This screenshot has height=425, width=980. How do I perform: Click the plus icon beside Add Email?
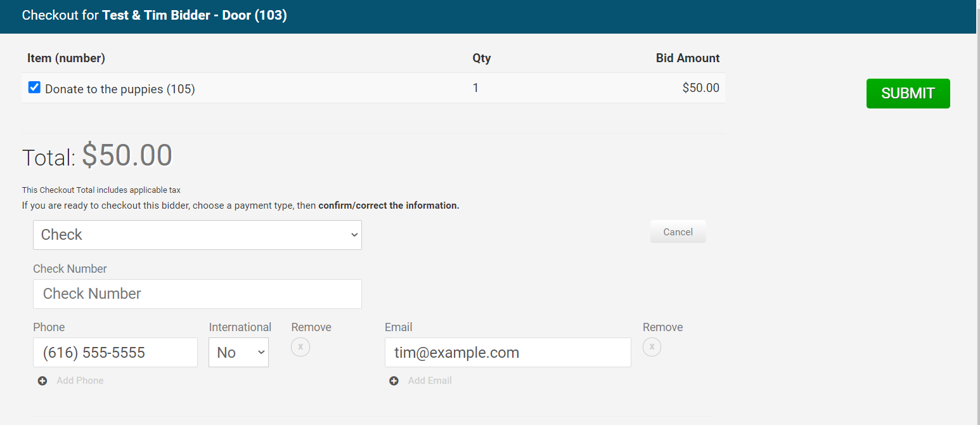click(x=394, y=381)
